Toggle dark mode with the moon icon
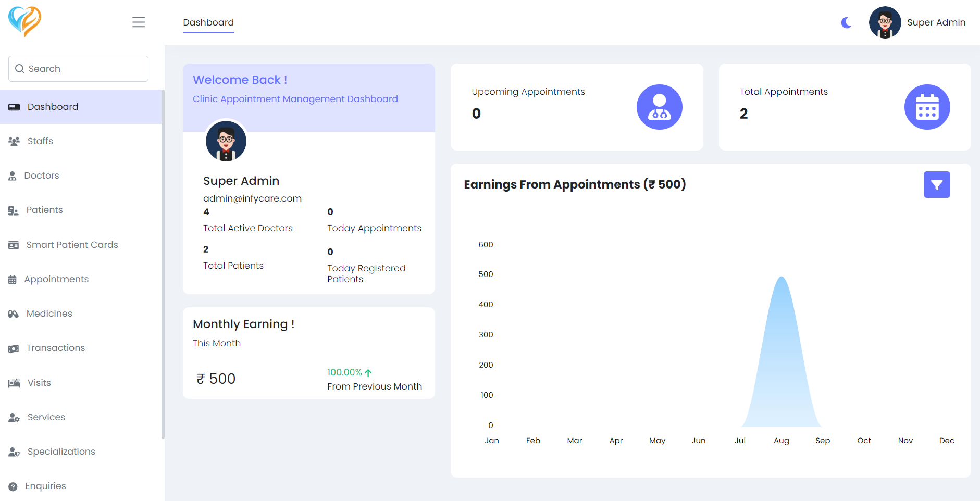980x501 pixels. [x=846, y=22]
